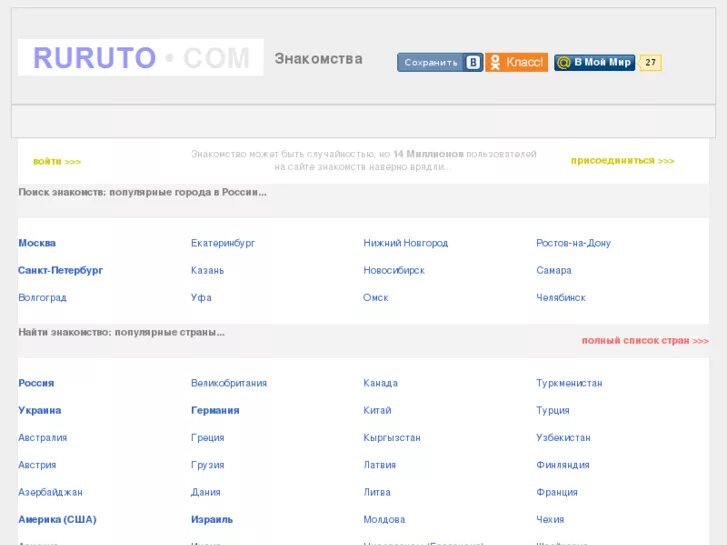The height and width of the screenshot is (545, 727).
Task: Open the country Россия
Action: click(x=36, y=383)
